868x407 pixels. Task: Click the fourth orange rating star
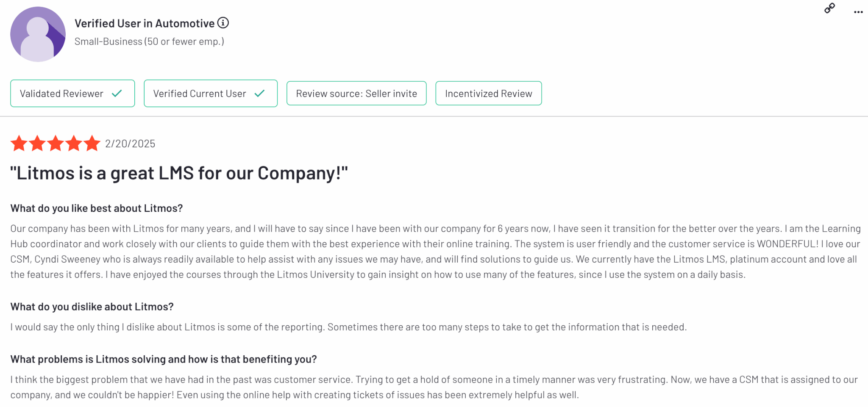click(x=74, y=144)
